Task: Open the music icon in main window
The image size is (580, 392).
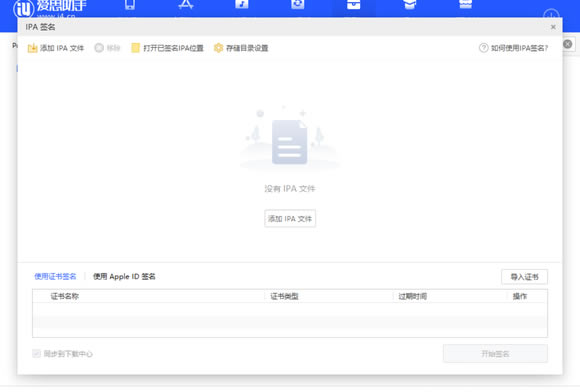Action: pos(242,4)
